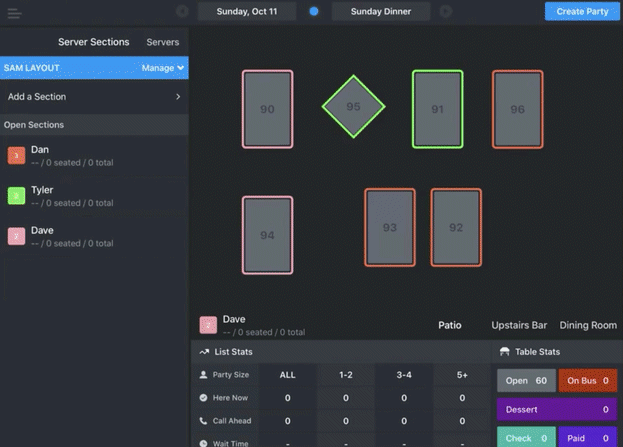Select diamond table 95
This screenshot has width=623, height=447.
353,106
